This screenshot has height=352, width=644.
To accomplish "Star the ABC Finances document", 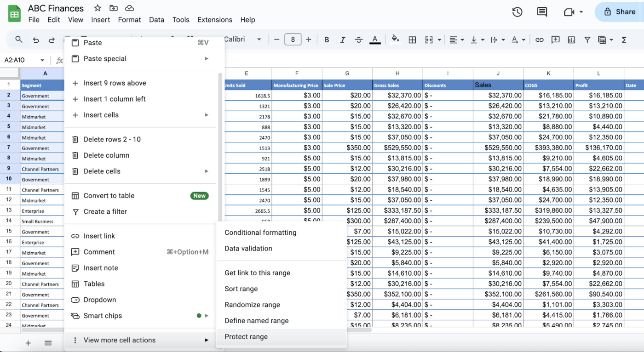I will click(x=98, y=8).
